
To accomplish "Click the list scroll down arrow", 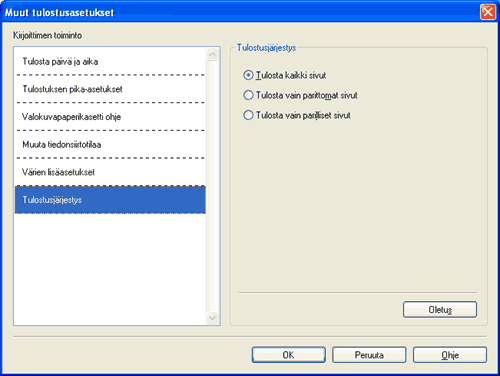I will click(x=212, y=318).
